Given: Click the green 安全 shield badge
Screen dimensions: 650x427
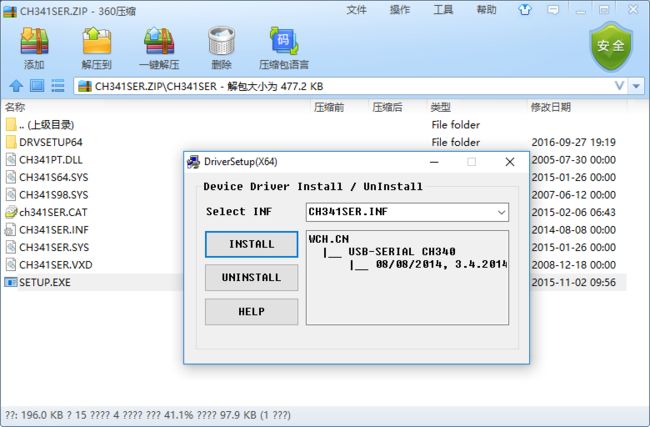Looking at the screenshot, I should pos(611,46).
